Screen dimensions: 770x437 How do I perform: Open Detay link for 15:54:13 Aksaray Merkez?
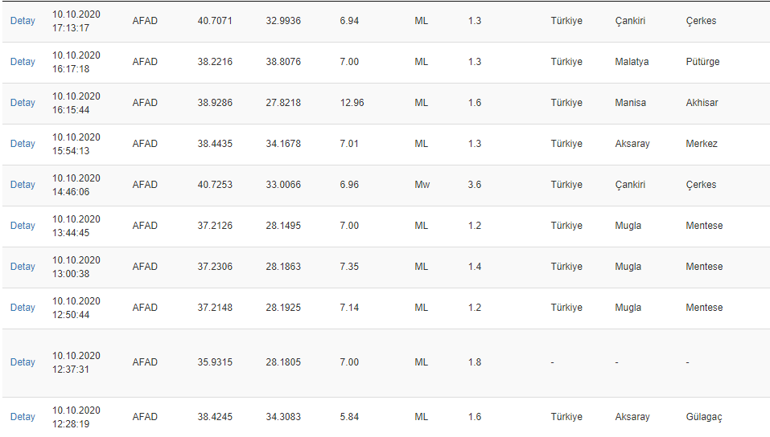[23, 143]
